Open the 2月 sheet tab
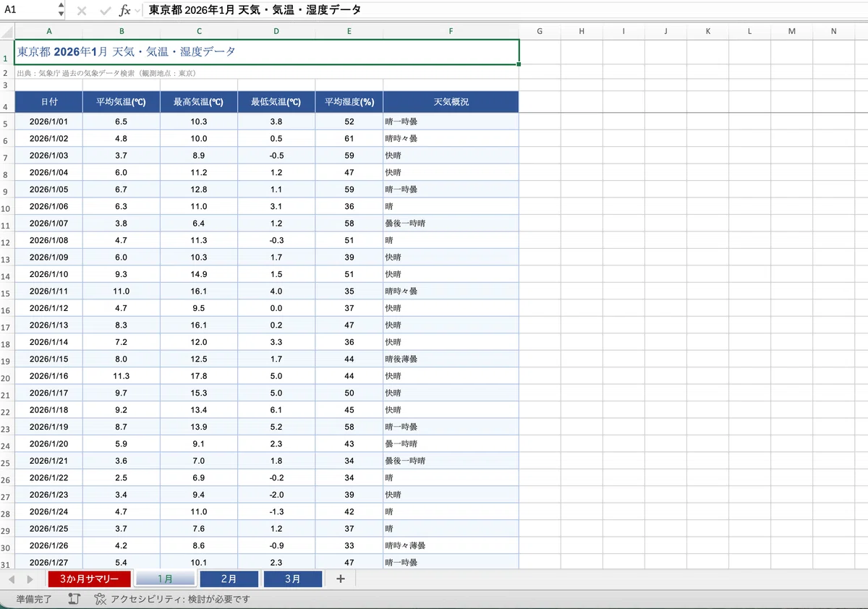 (229, 579)
